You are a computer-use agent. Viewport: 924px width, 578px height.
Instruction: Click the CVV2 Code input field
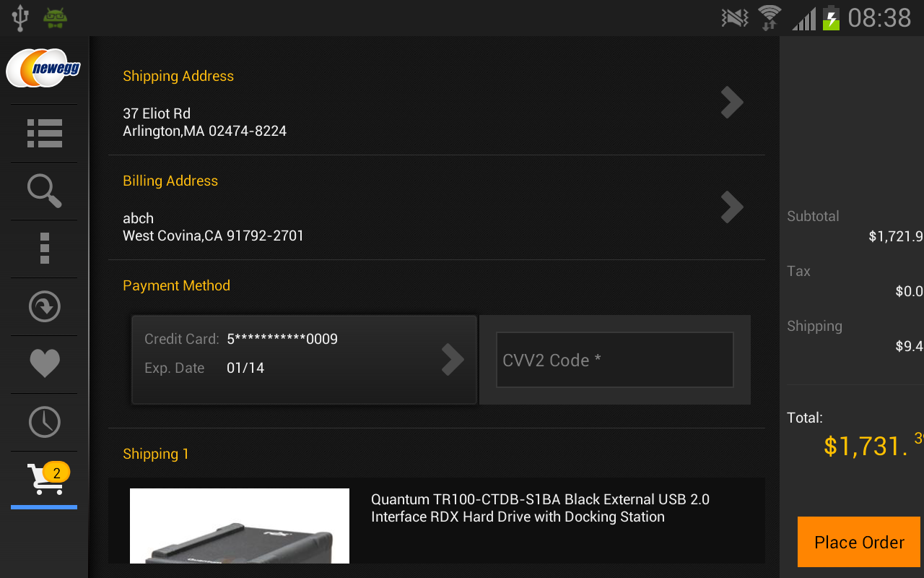[615, 360]
